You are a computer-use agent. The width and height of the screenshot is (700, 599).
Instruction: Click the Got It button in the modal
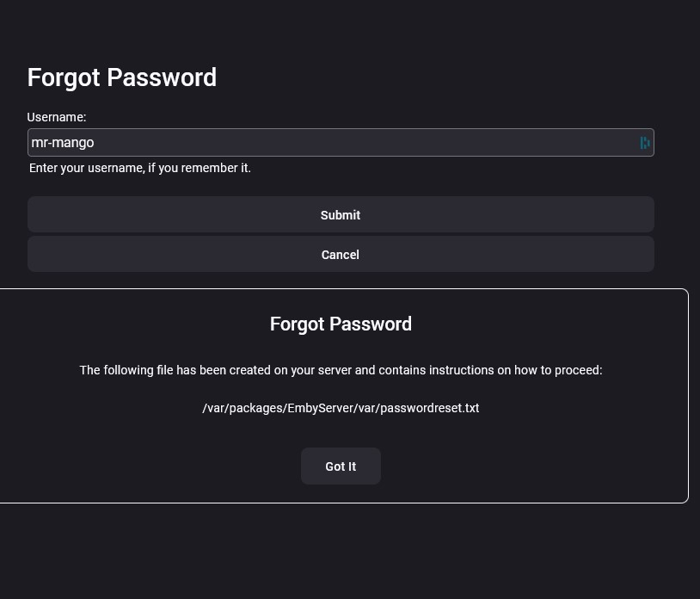click(x=341, y=466)
